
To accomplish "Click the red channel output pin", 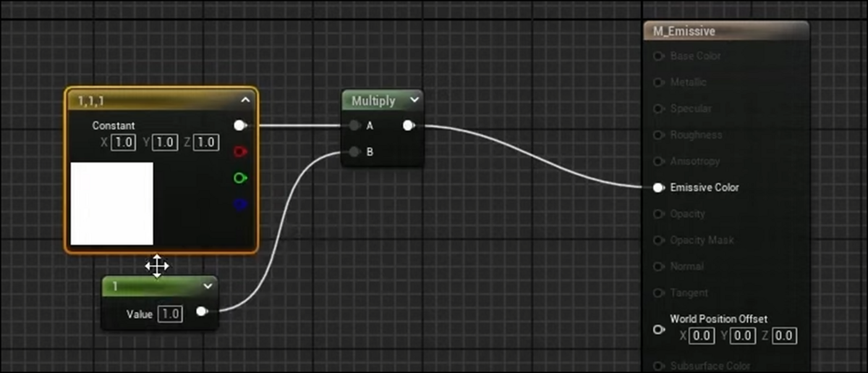I will click(240, 152).
